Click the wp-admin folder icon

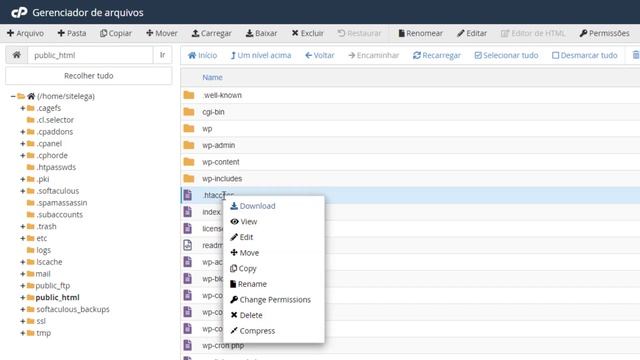coord(189,145)
